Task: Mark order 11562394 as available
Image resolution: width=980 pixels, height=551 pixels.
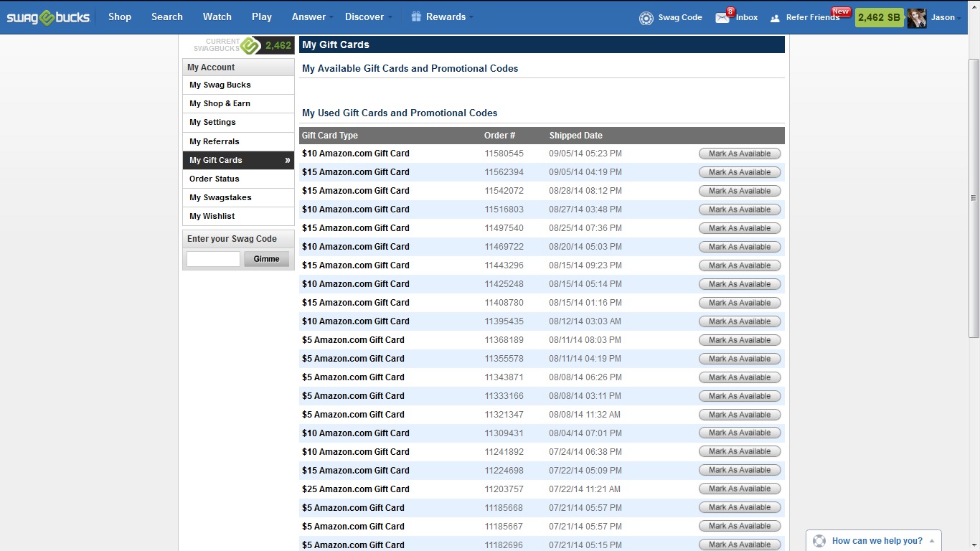Action: [x=740, y=172]
